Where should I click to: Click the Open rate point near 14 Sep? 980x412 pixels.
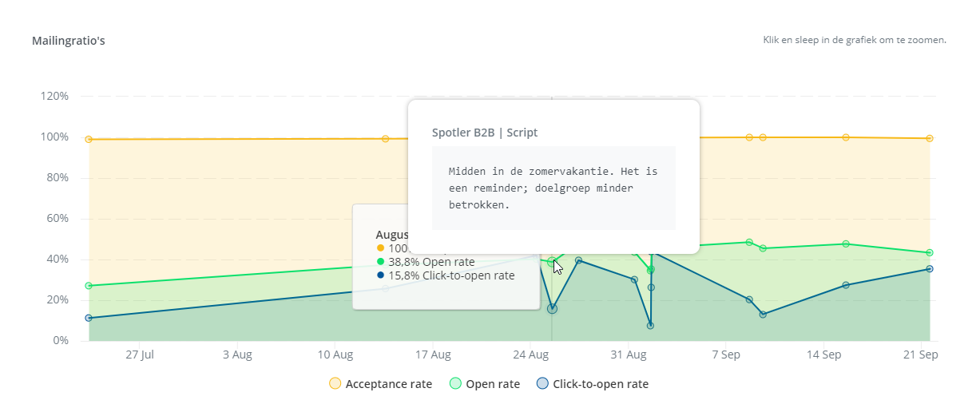846,244
